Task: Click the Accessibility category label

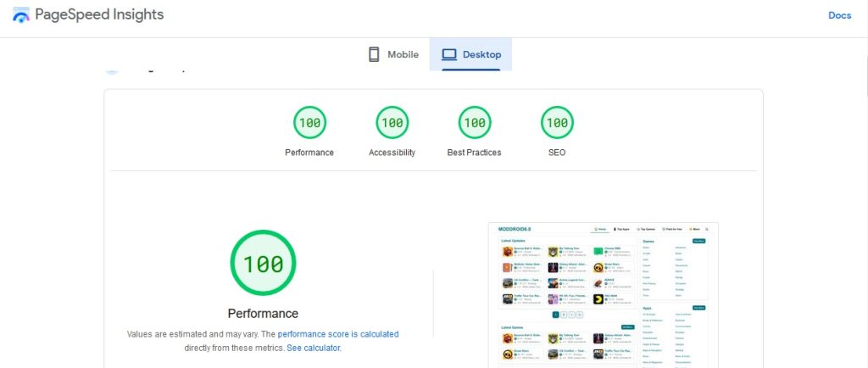Action: coord(392,153)
